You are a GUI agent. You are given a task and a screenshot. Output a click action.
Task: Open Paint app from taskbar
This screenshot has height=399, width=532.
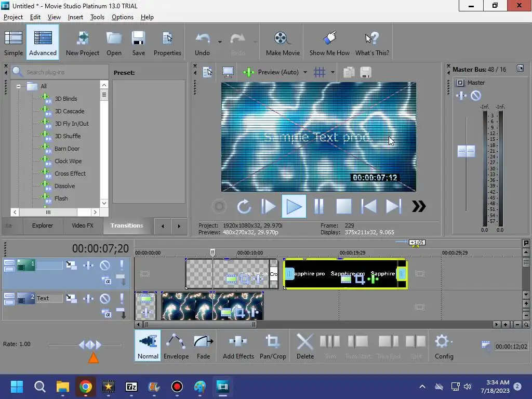[x=200, y=387]
